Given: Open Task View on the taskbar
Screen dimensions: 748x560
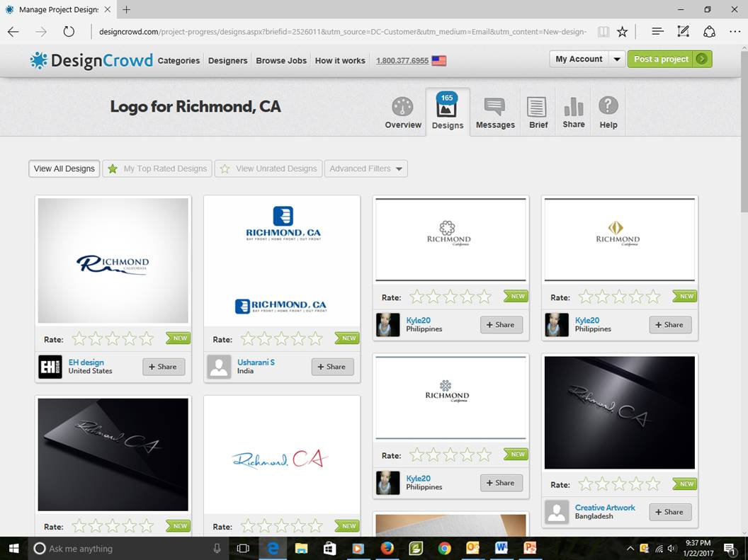Looking at the screenshot, I should pyautogui.click(x=243, y=549).
